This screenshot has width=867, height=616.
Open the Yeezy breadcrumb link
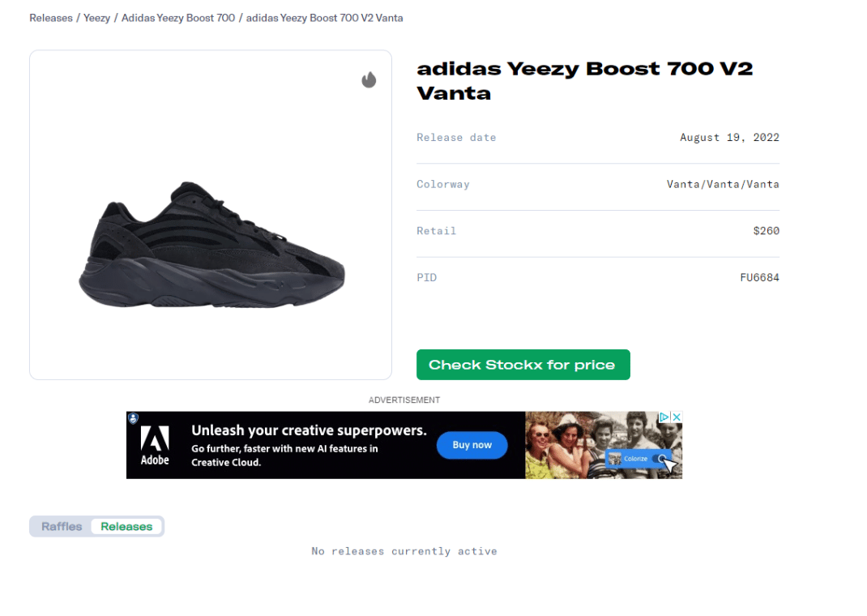[97, 18]
